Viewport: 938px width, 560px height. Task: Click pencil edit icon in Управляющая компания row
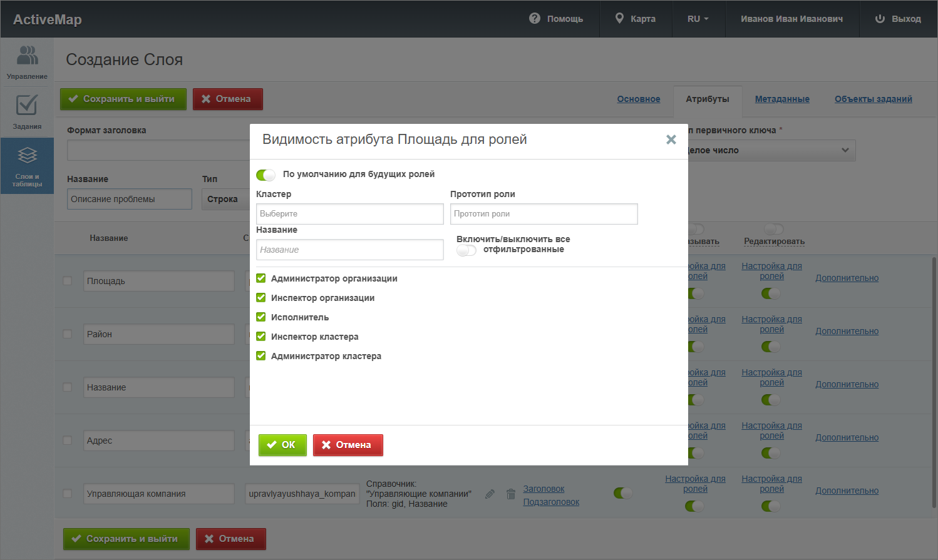coord(490,494)
